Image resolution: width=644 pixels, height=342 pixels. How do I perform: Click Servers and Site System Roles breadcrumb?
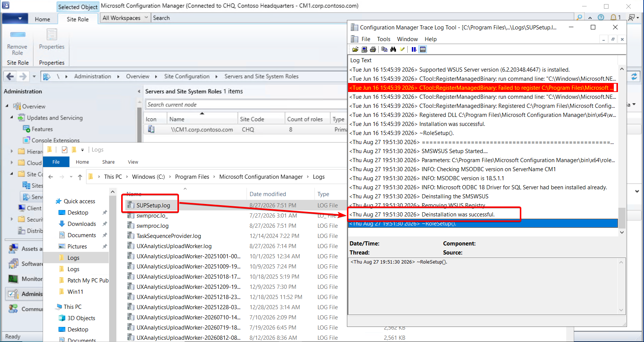(x=261, y=77)
